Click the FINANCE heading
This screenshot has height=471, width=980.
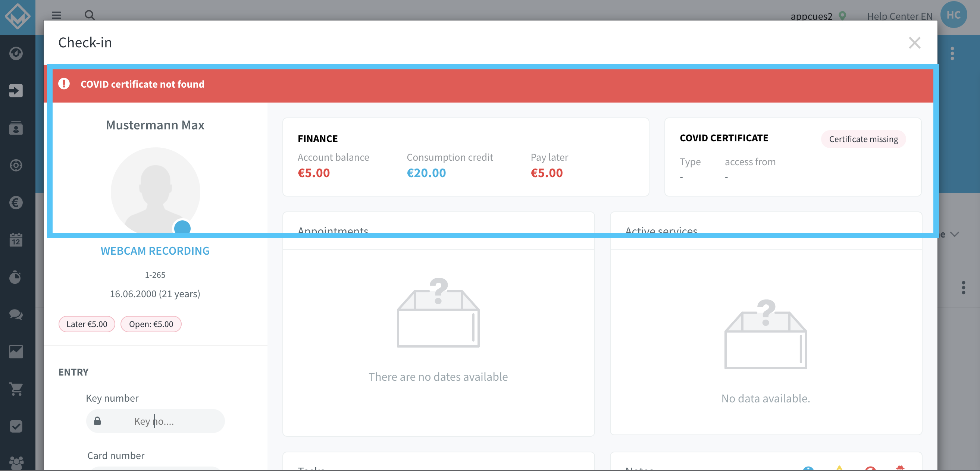[x=318, y=139]
